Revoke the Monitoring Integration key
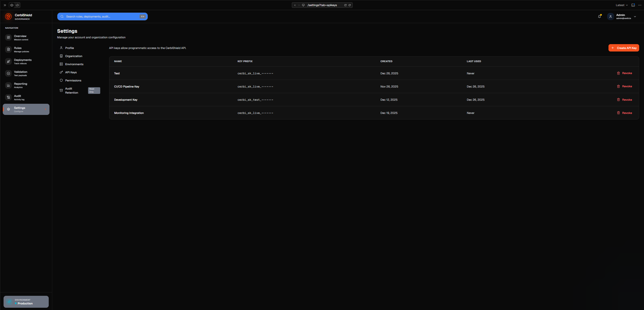This screenshot has height=310, width=644. pyautogui.click(x=624, y=113)
